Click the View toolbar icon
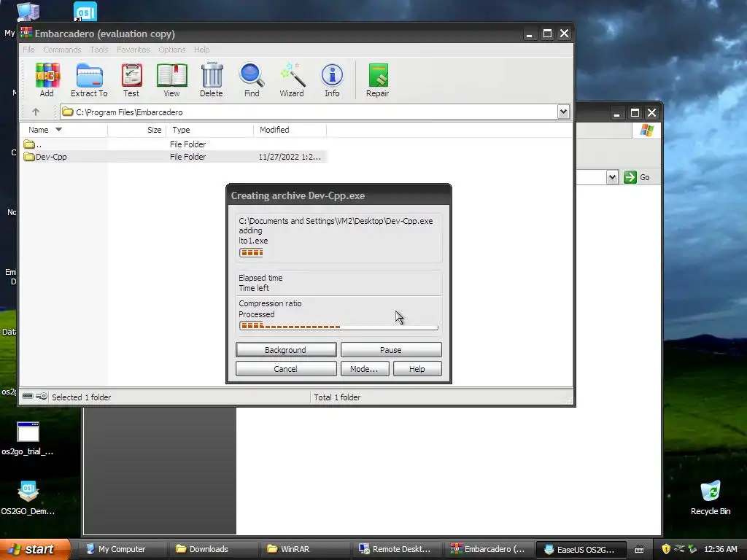The height and width of the screenshot is (560, 747). 171,79
